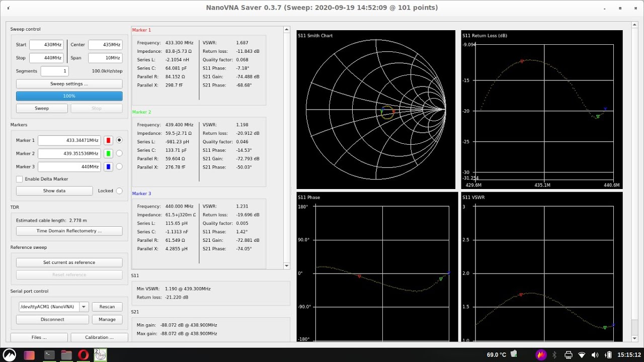Open the system application launcher menu
This screenshot has width=644, height=362.
point(10,355)
